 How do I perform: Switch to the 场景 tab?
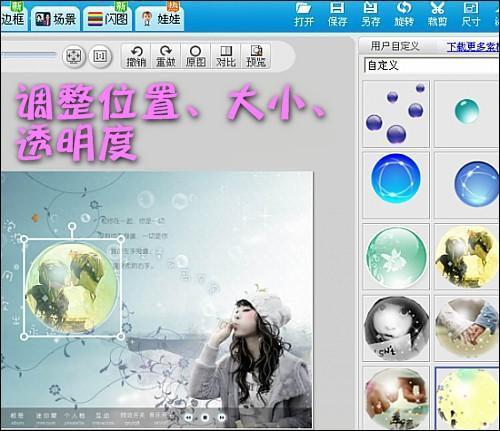(55, 19)
